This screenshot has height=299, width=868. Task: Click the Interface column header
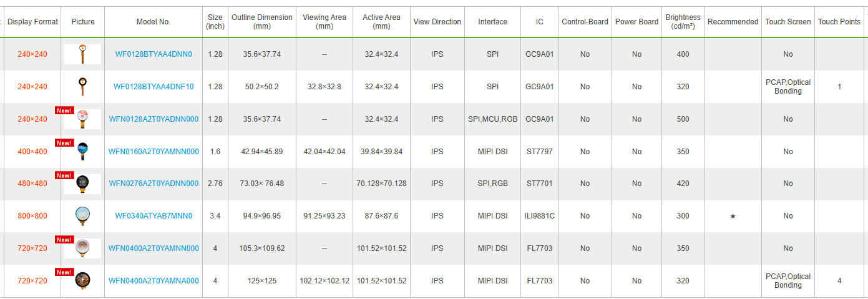[492, 22]
